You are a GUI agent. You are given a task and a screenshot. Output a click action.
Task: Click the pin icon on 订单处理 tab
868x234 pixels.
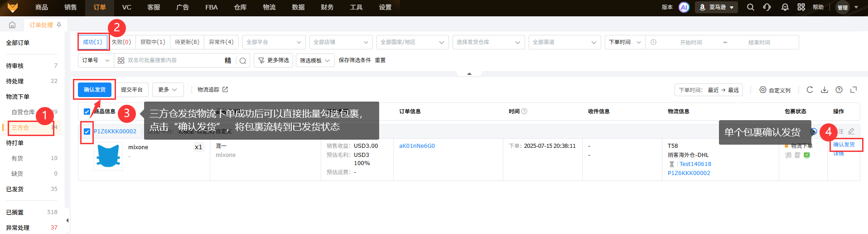(x=59, y=25)
